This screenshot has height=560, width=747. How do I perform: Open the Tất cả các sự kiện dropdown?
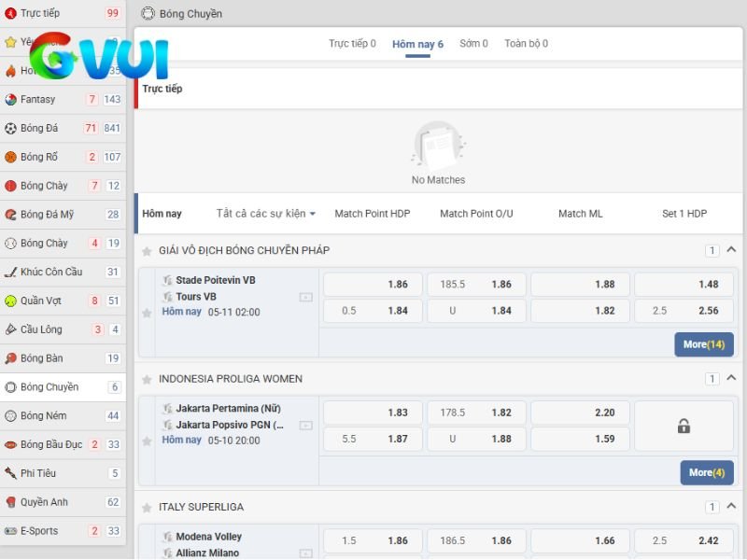tap(266, 214)
